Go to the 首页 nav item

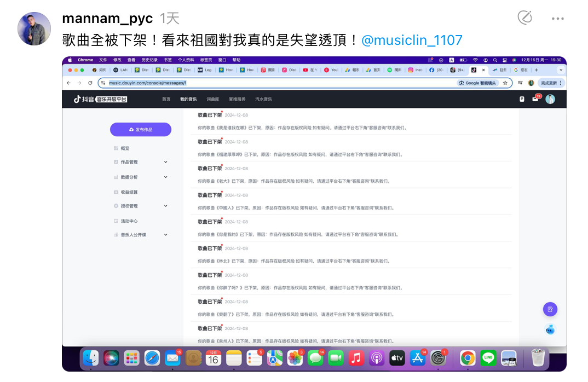[x=166, y=100]
